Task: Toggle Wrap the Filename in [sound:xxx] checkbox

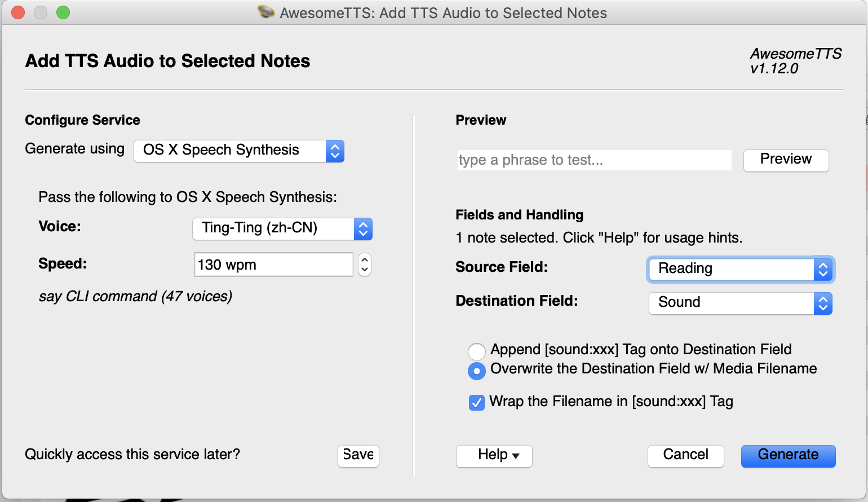Action: 477,402
